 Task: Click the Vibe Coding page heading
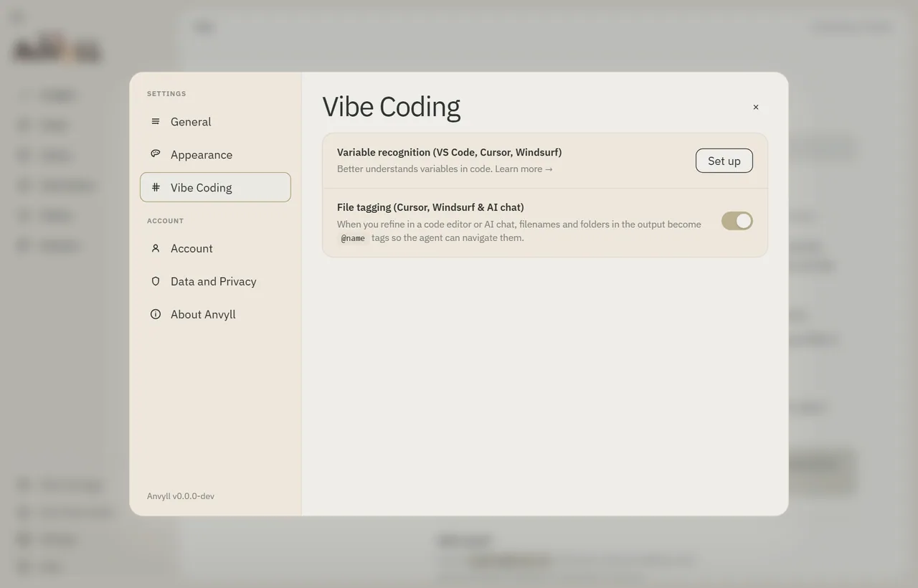(x=392, y=107)
